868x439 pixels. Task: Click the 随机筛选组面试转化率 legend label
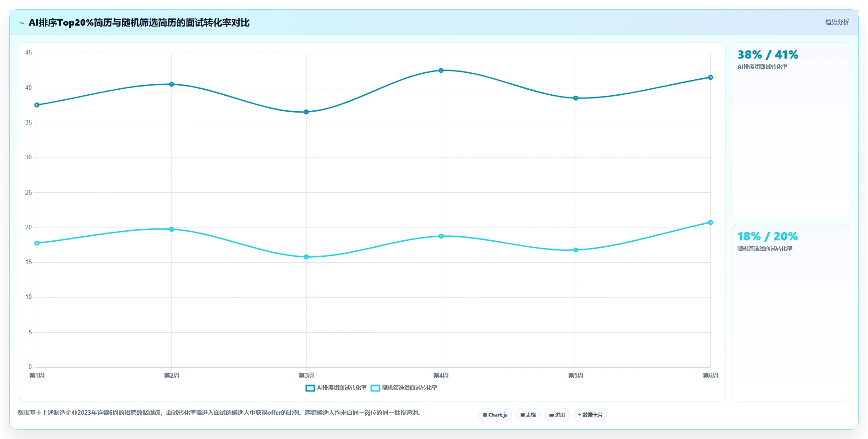(410, 388)
